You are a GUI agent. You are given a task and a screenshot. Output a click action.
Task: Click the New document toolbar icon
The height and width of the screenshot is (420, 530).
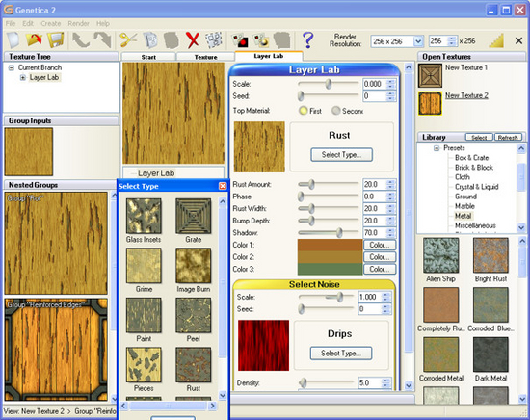(13, 40)
